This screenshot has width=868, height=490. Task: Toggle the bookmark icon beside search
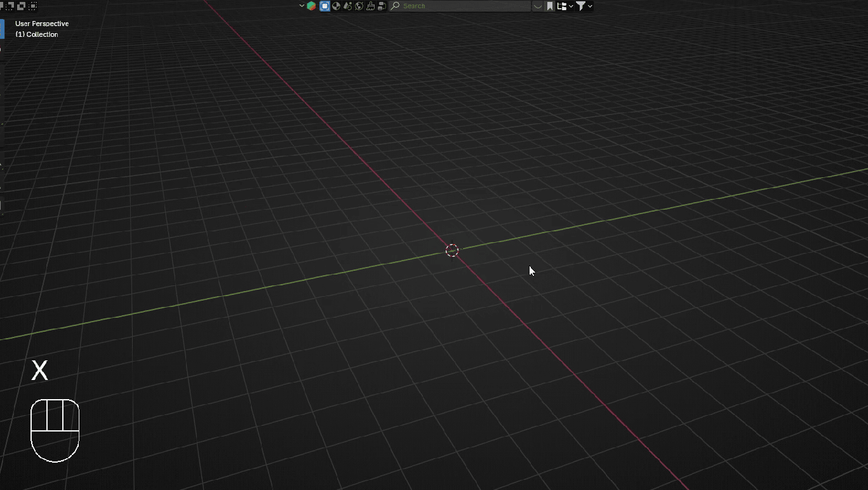[x=550, y=6]
